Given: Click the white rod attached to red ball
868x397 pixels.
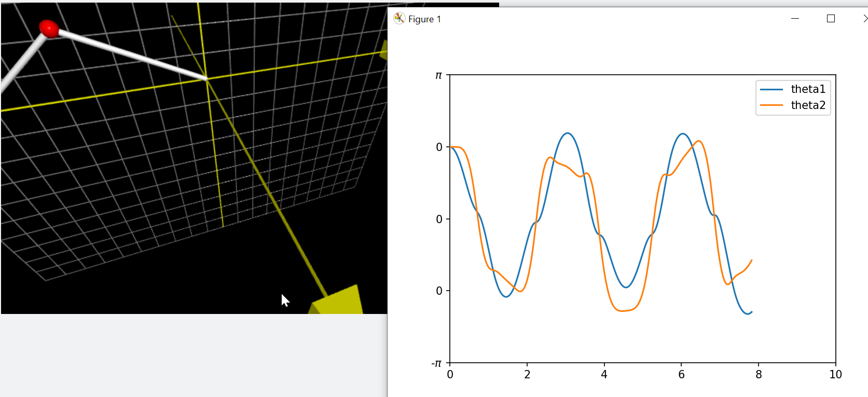Looking at the screenshot, I should pos(130,53).
